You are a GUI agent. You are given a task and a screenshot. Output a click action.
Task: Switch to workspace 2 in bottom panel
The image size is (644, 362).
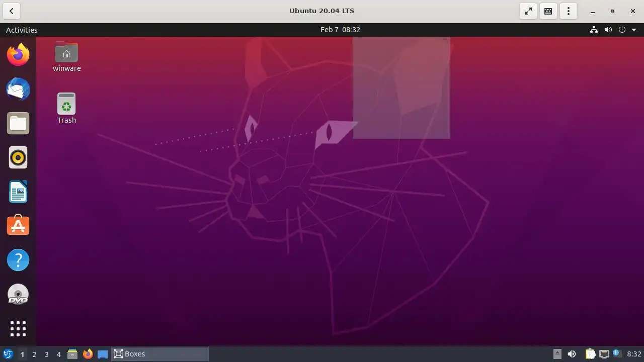tap(34, 354)
